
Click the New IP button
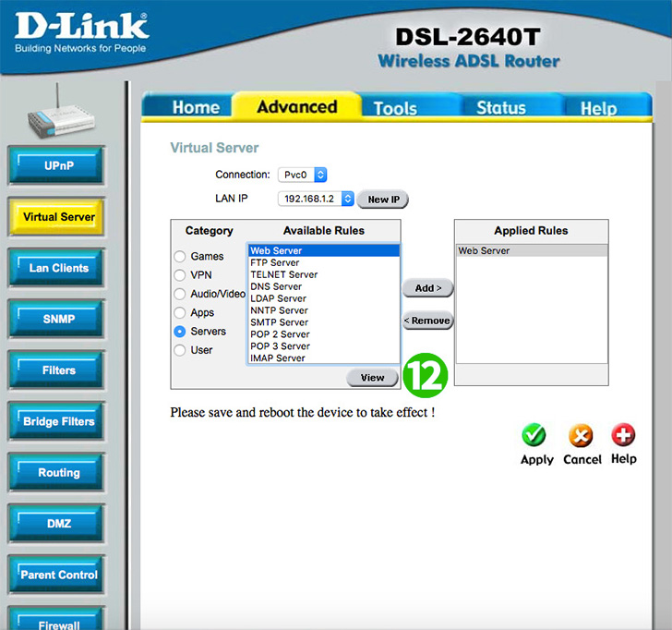(x=383, y=200)
